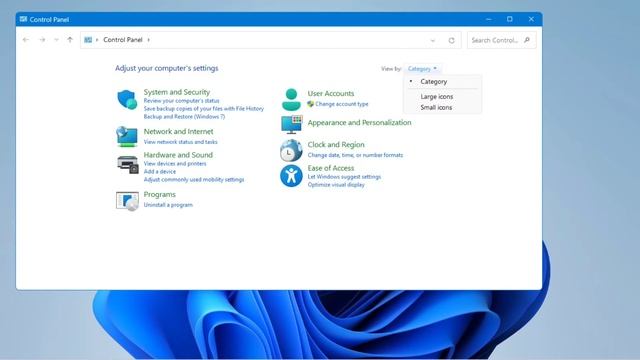Open the Appearance and Personalization monitor icon
The image size is (640, 360).
click(291, 124)
